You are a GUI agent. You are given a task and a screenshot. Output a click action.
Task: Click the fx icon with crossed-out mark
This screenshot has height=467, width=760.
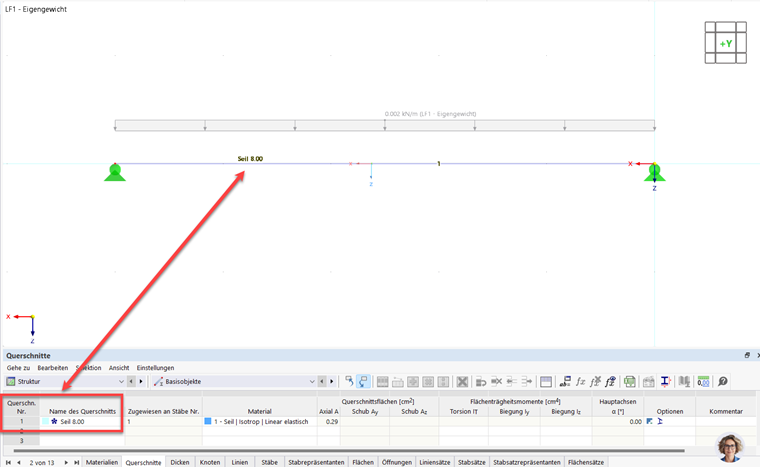point(595,382)
